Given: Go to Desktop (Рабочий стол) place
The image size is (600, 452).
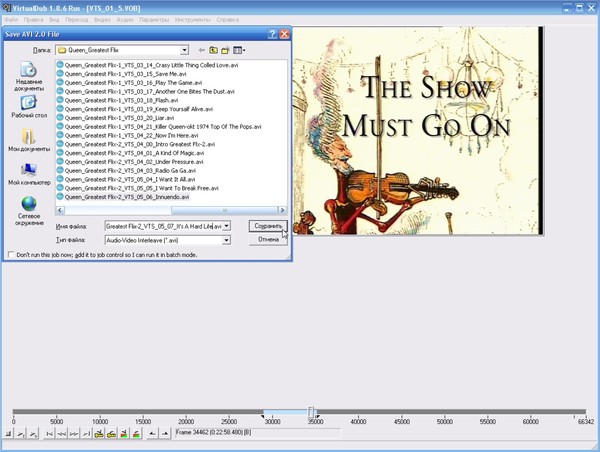Looking at the screenshot, I should [29, 107].
